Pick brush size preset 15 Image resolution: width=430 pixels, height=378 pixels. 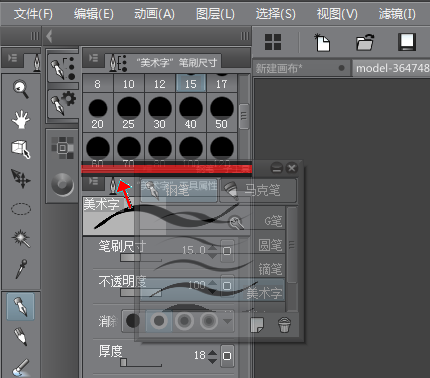(191, 83)
